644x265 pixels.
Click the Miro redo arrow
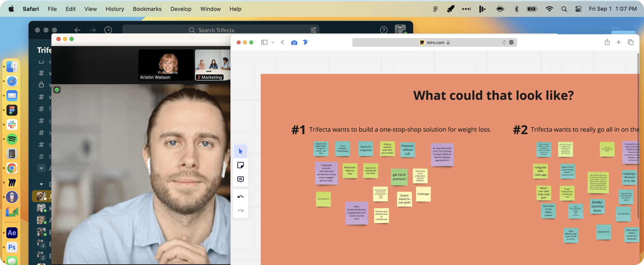click(x=241, y=211)
